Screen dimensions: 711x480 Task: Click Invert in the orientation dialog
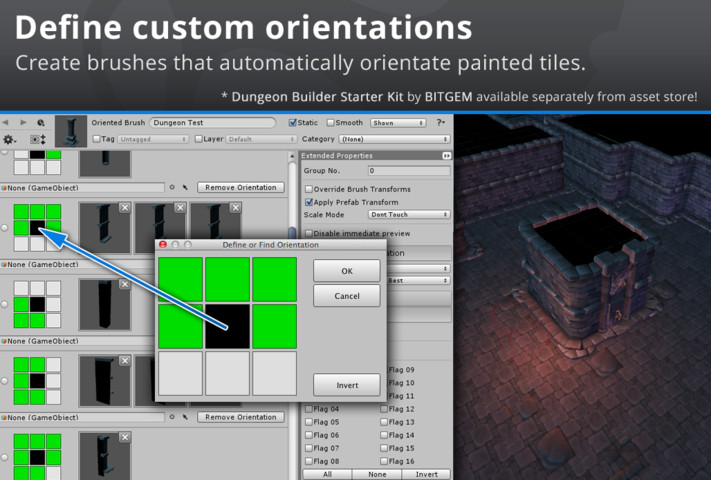click(x=347, y=385)
